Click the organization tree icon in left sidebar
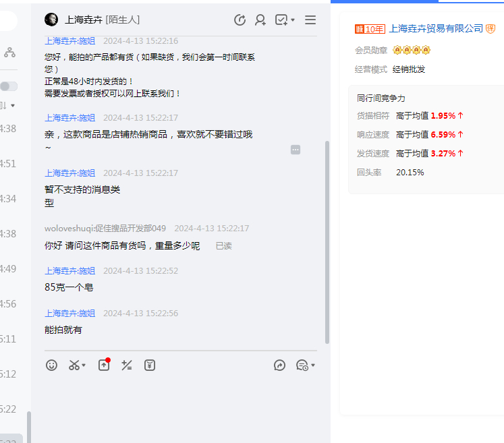 [9, 52]
